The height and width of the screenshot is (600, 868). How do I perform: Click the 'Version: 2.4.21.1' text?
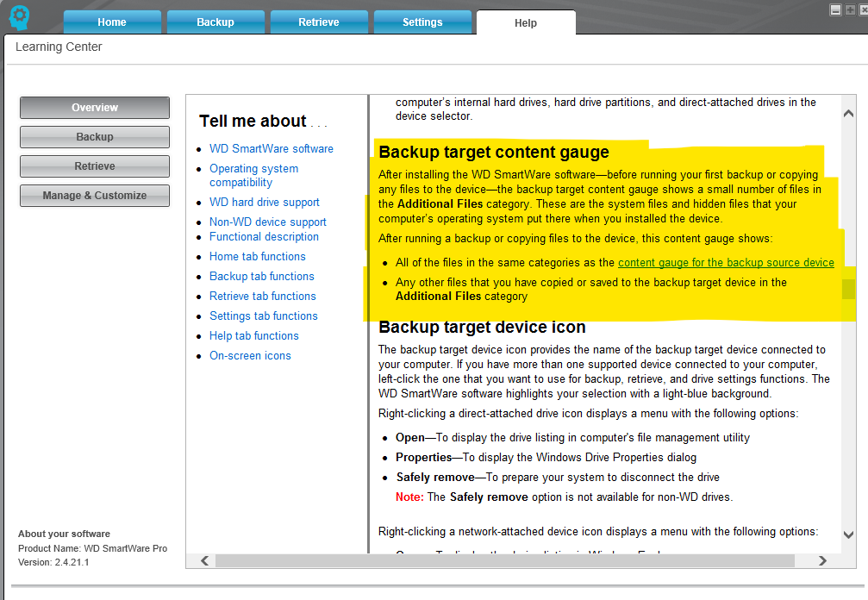click(x=53, y=562)
